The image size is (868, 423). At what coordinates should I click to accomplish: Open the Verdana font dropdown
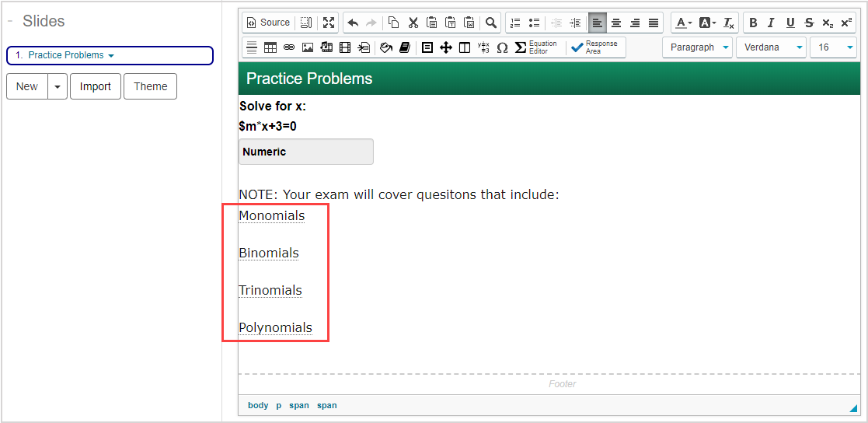[771, 47]
